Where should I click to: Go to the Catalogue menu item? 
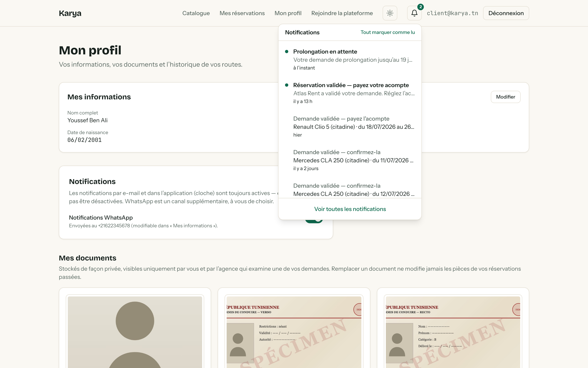[x=196, y=13]
